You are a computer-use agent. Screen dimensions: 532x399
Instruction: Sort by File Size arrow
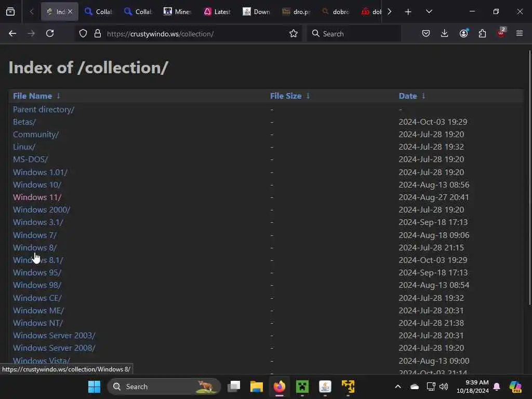click(x=308, y=96)
